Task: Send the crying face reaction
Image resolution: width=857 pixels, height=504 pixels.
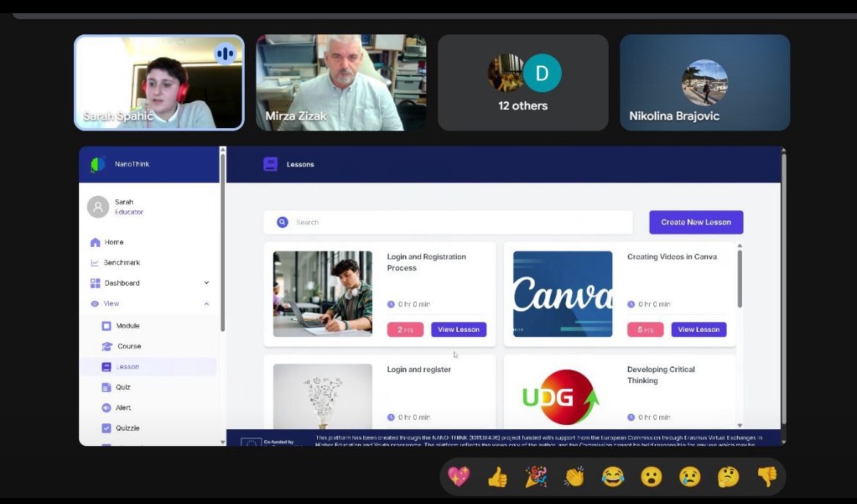Action: coord(690,477)
